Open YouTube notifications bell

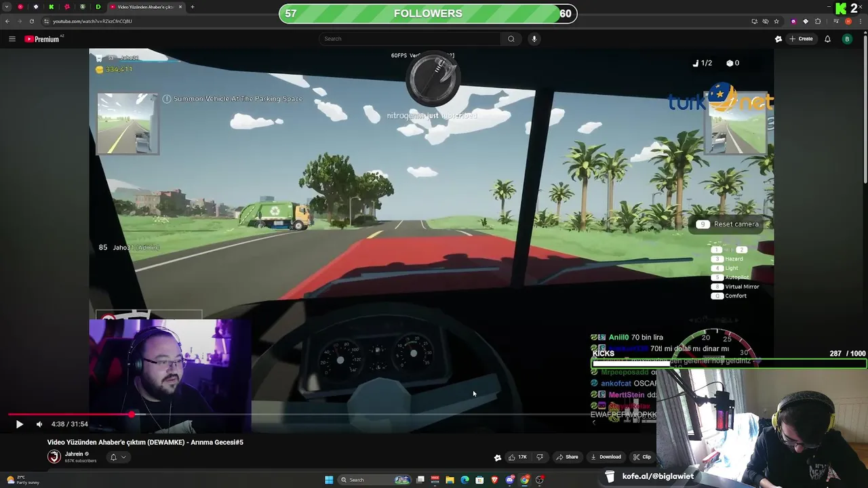click(x=827, y=39)
